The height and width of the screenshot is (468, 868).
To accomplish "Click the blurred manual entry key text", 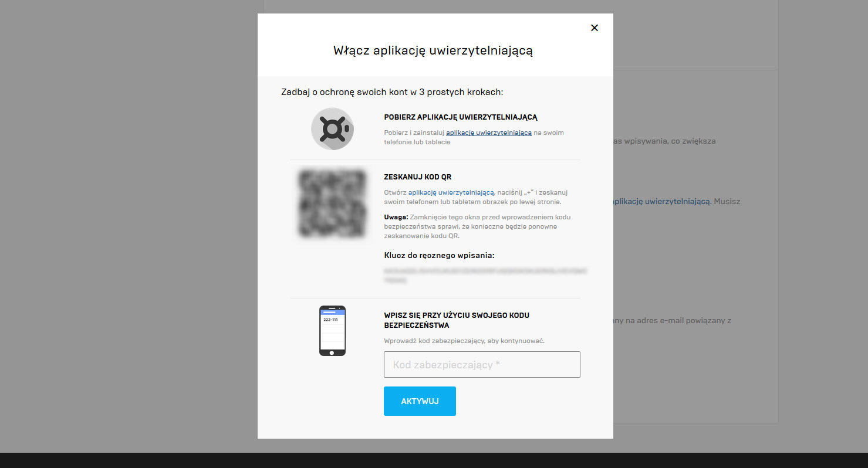I will (x=486, y=276).
